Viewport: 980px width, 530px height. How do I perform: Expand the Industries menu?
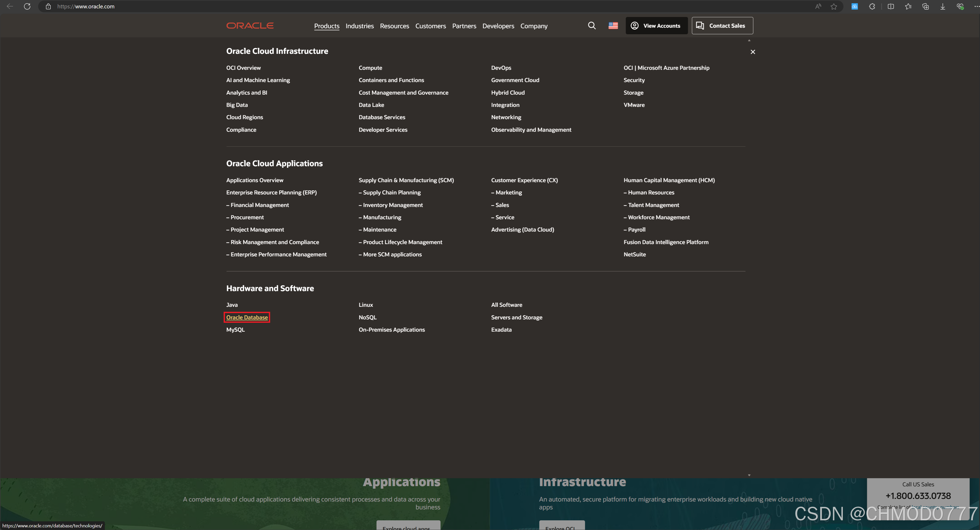click(359, 26)
